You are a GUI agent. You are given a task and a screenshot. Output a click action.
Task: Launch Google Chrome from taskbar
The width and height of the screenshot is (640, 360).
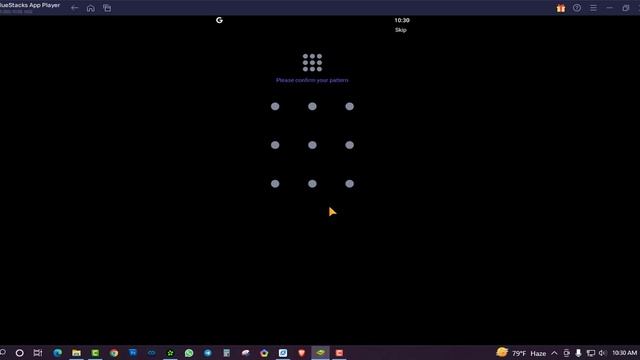point(114,353)
